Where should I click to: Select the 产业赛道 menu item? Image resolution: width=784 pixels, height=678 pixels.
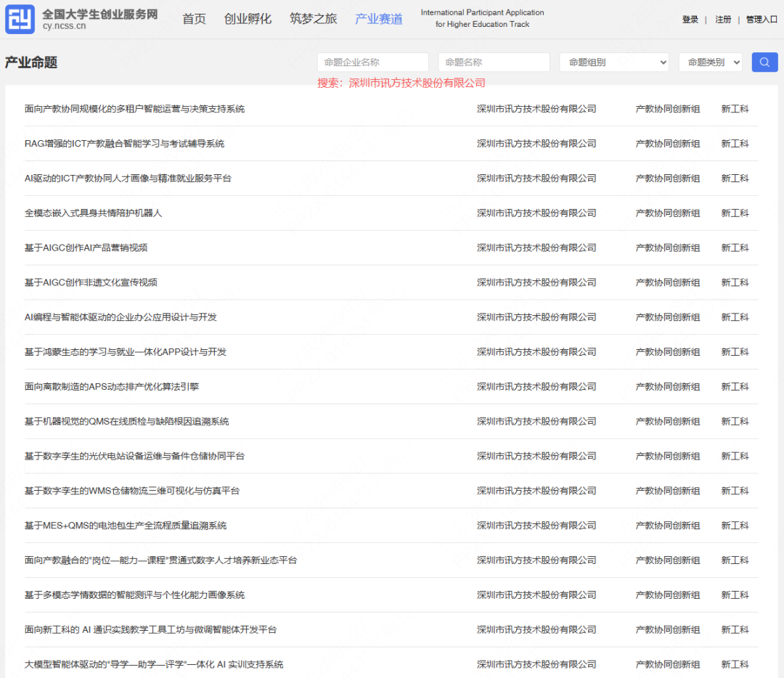click(378, 19)
